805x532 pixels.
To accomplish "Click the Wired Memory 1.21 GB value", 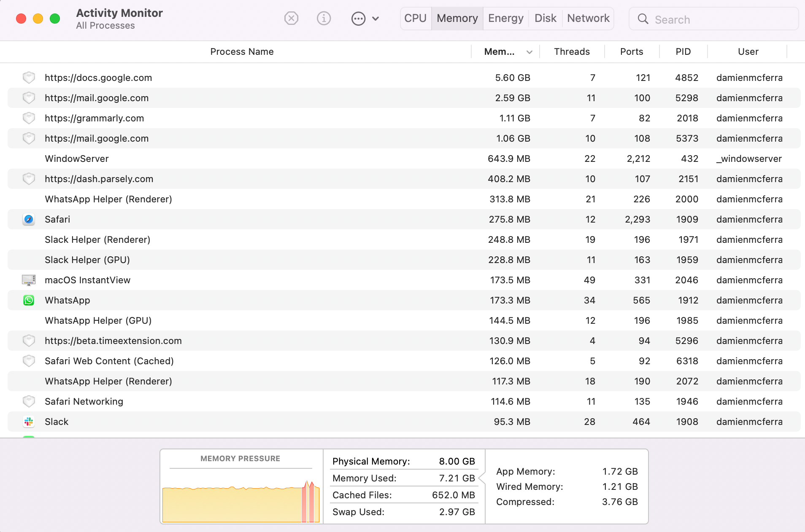I will pyautogui.click(x=620, y=486).
